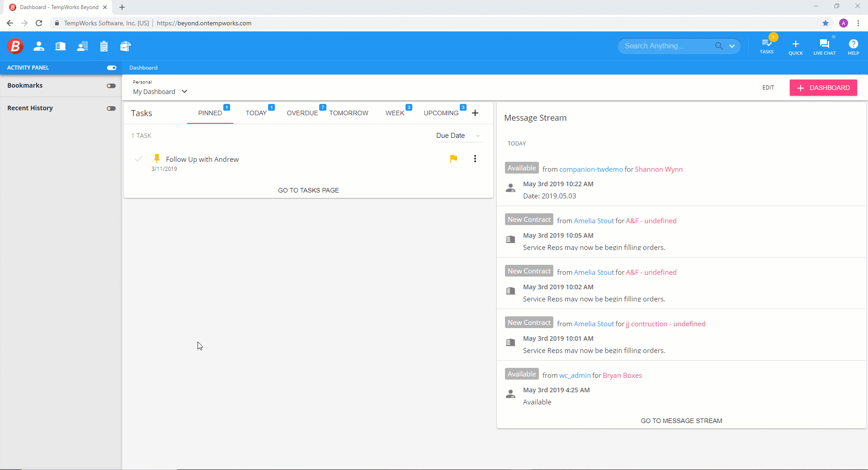868x470 pixels.
Task: Open the companion-twdemo link
Action: (x=591, y=169)
